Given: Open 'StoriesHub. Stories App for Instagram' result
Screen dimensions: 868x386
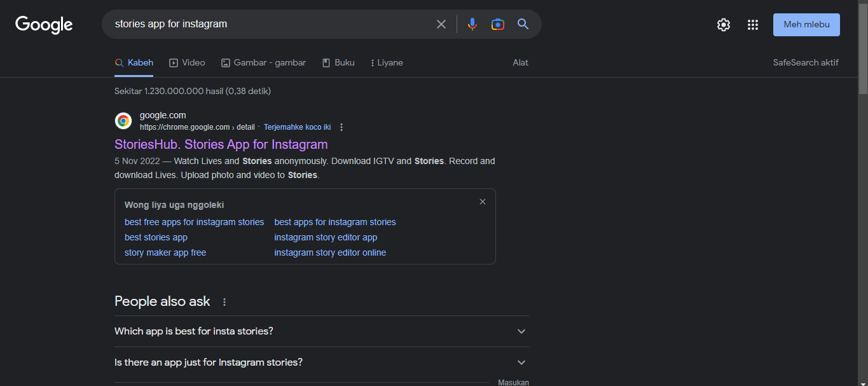Looking at the screenshot, I should point(221,144).
